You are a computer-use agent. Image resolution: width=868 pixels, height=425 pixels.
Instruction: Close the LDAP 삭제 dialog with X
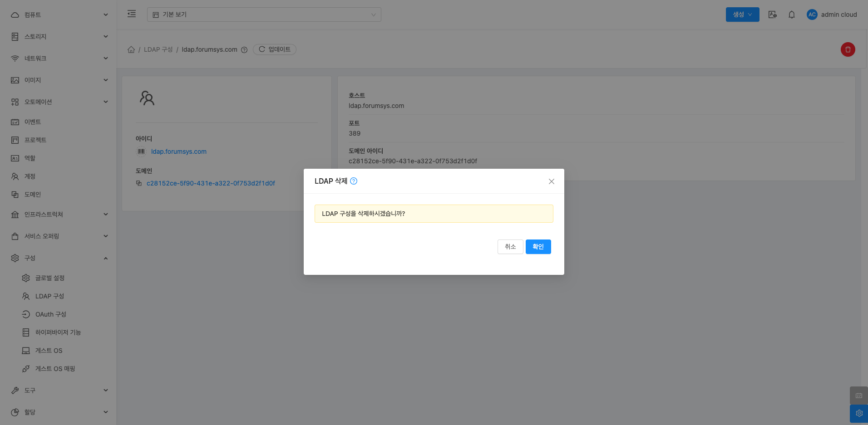(x=551, y=181)
